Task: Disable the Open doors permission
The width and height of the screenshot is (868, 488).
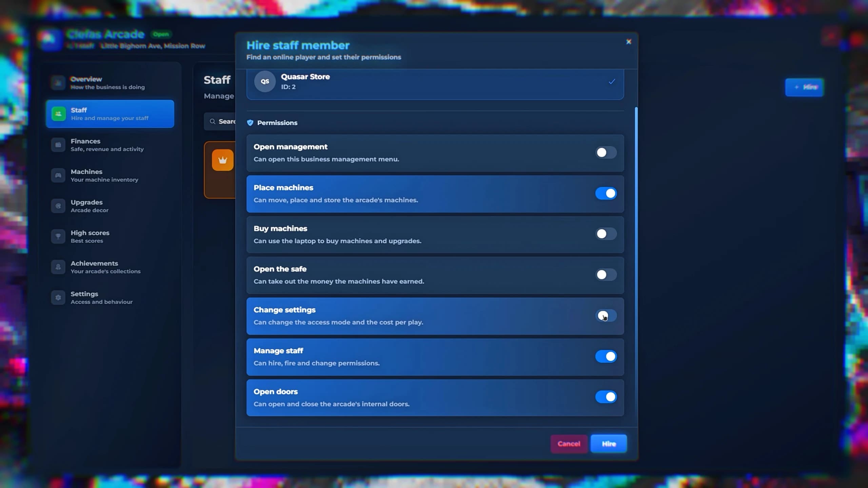Action: (606, 397)
